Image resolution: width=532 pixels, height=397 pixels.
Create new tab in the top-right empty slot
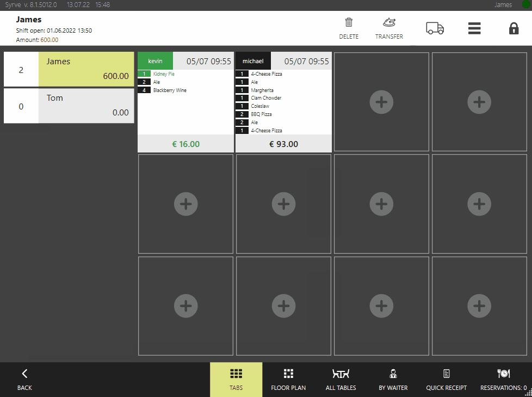pos(479,102)
